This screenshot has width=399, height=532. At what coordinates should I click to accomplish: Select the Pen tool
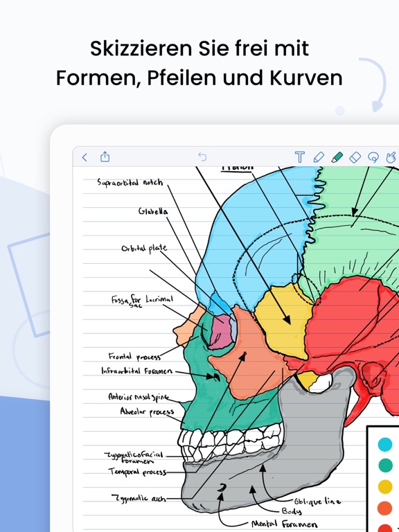click(319, 157)
